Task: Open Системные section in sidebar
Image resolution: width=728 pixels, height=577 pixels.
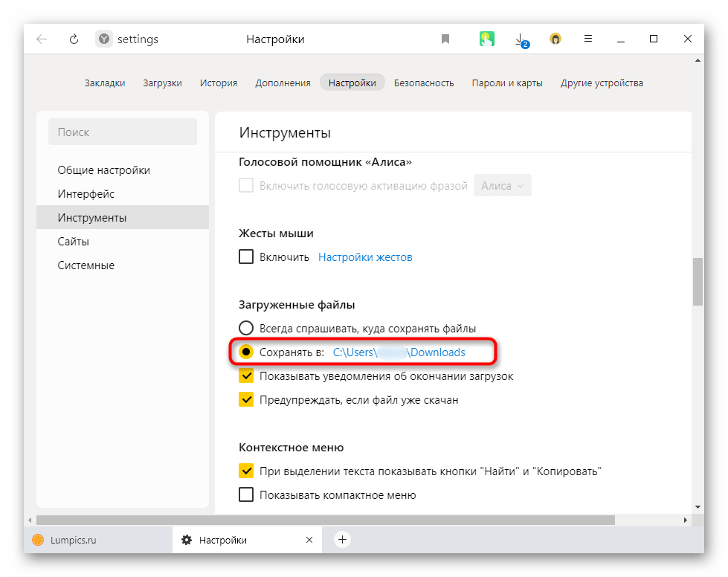Action: pos(86,265)
